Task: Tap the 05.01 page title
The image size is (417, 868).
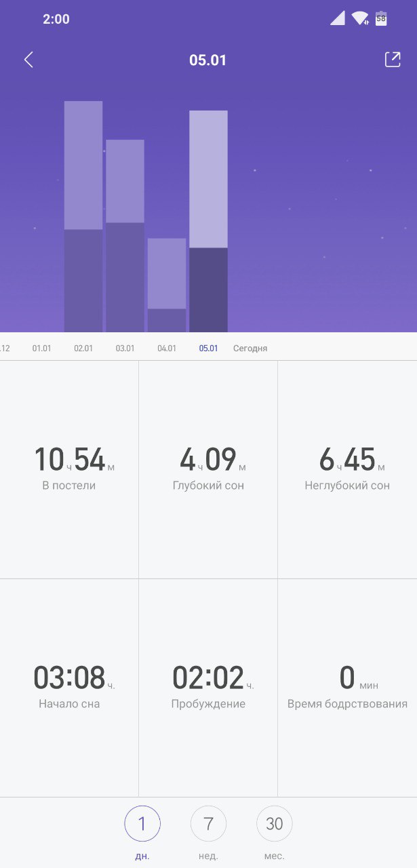Action: [208, 60]
